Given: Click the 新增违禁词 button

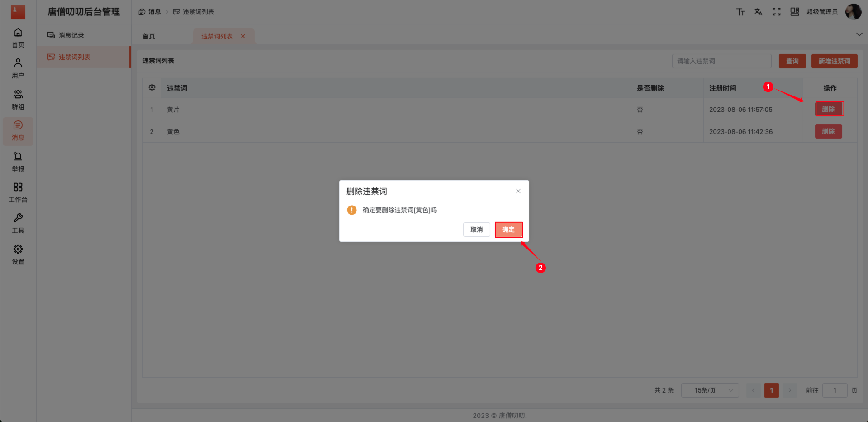Looking at the screenshot, I should coord(834,61).
